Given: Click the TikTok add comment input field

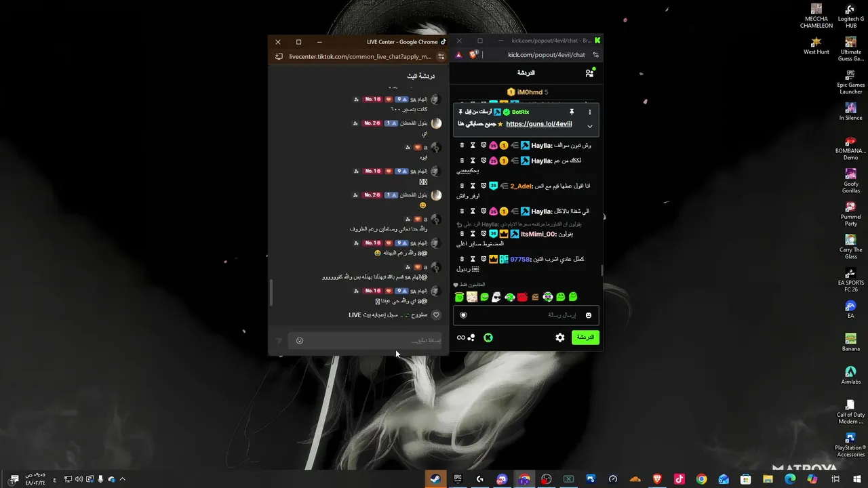Looking at the screenshot, I should (365, 341).
